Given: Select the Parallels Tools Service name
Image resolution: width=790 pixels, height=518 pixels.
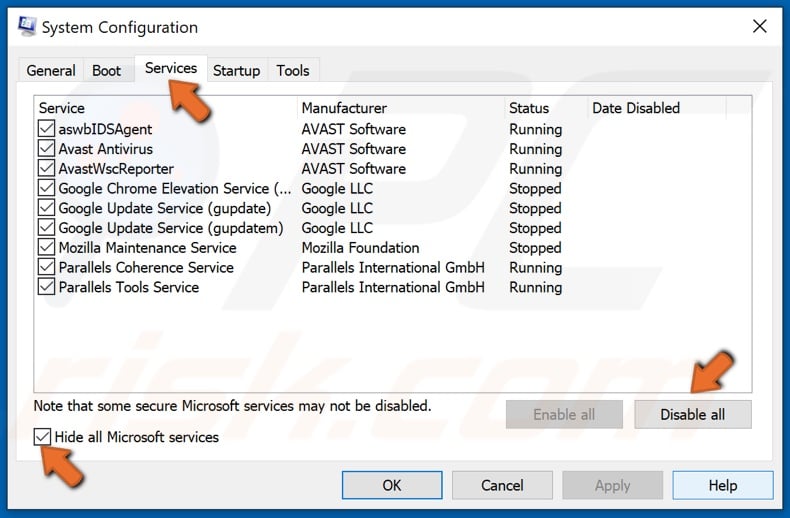Looking at the screenshot, I should click(x=129, y=287).
